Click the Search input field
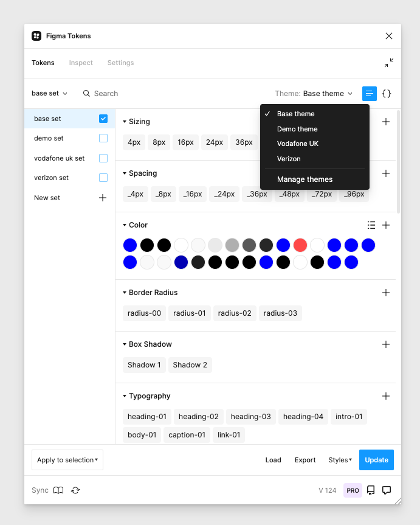 tap(122, 94)
